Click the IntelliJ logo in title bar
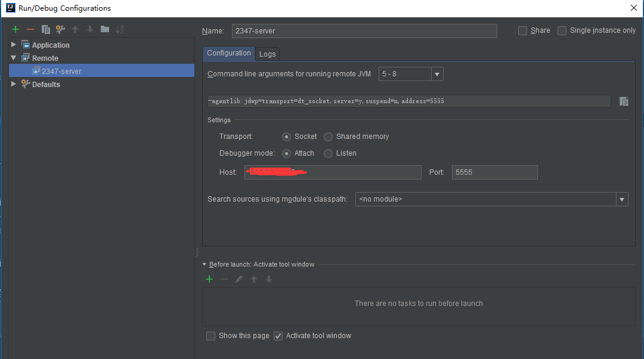 (x=10, y=8)
